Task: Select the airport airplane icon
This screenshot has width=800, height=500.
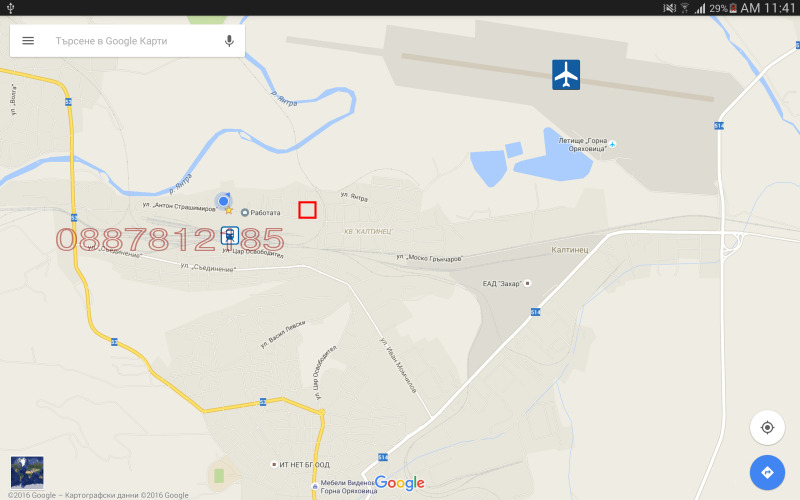Action: click(x=566, y=74)
